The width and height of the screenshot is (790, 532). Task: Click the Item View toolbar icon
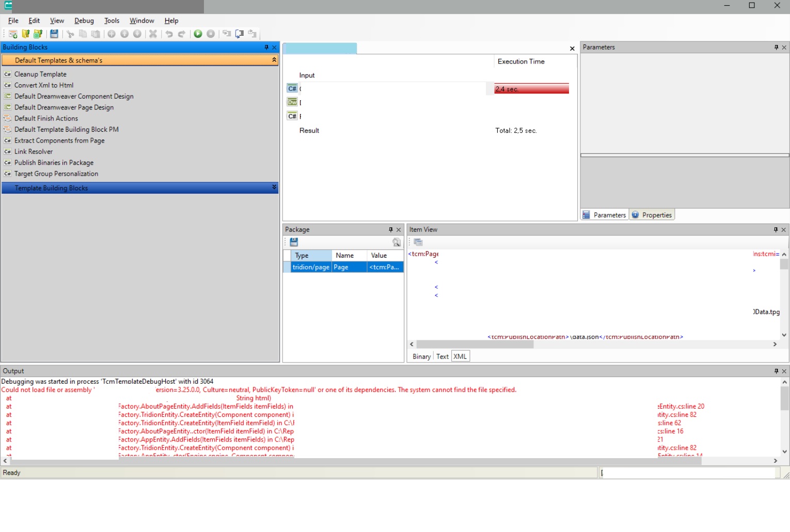[x=418, y=242]
